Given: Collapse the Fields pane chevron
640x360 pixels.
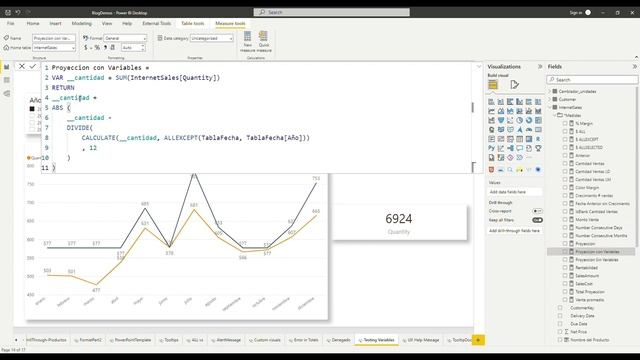Looking at the screenshot, I should (635, 67).
